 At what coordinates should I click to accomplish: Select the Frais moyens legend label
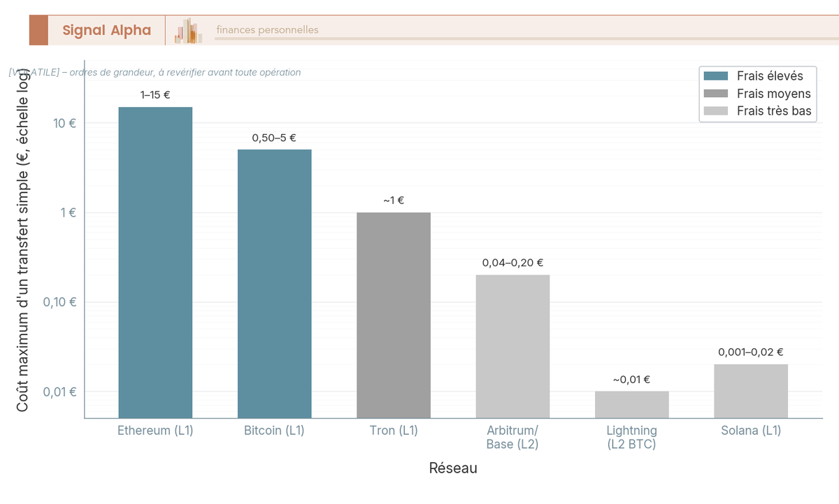click(774, 94)
